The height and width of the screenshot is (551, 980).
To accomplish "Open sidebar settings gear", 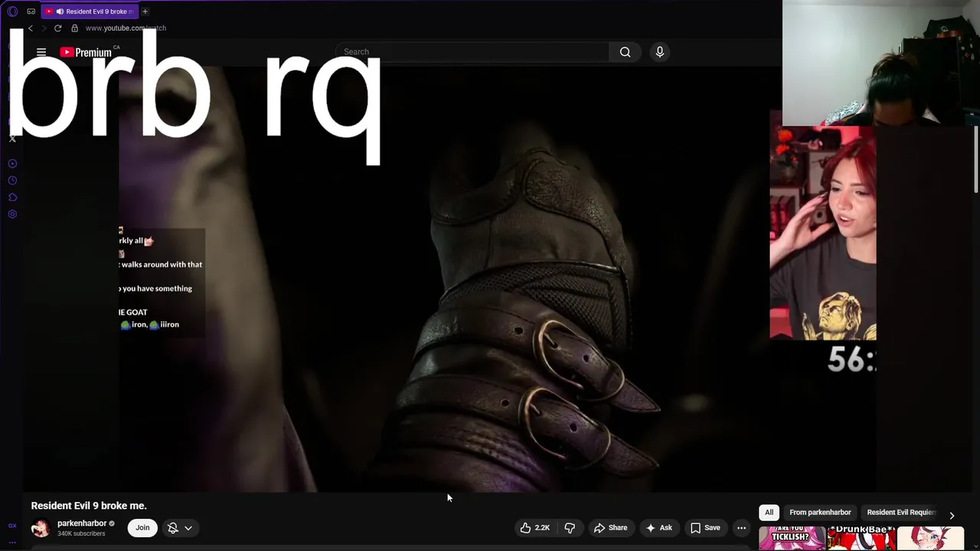I will pyautogui.click(x=12, y=214).
